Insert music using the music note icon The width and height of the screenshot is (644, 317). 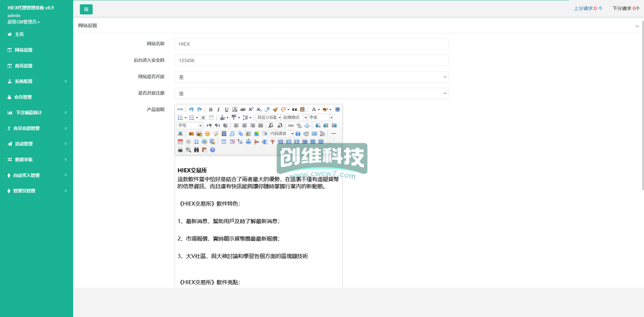(x=232, y=134)
